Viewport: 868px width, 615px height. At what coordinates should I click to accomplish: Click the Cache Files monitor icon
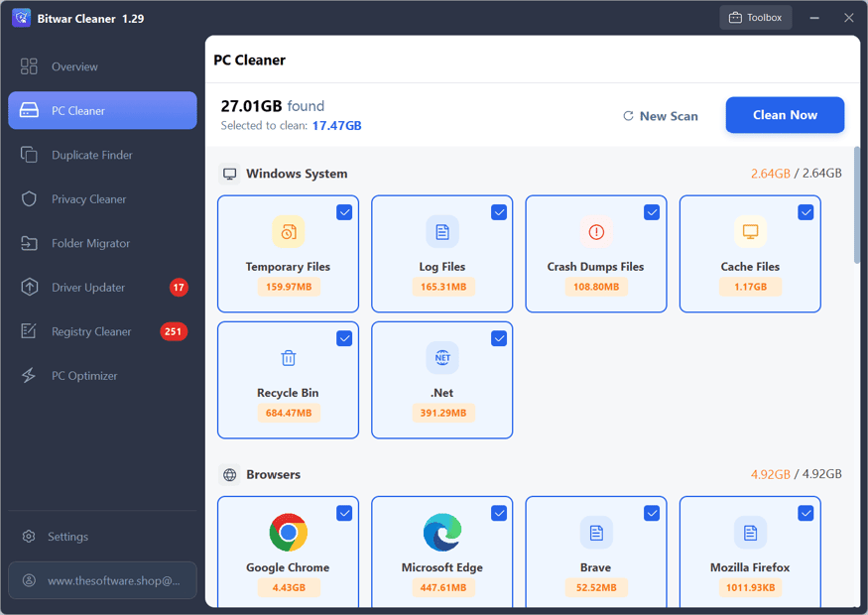coord(750,231)
